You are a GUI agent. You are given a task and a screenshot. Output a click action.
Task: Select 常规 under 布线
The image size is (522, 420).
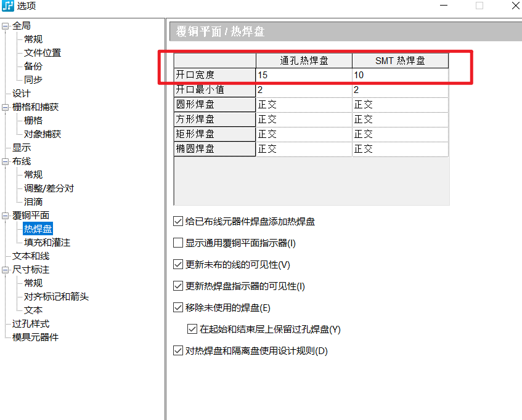point(33,174)
